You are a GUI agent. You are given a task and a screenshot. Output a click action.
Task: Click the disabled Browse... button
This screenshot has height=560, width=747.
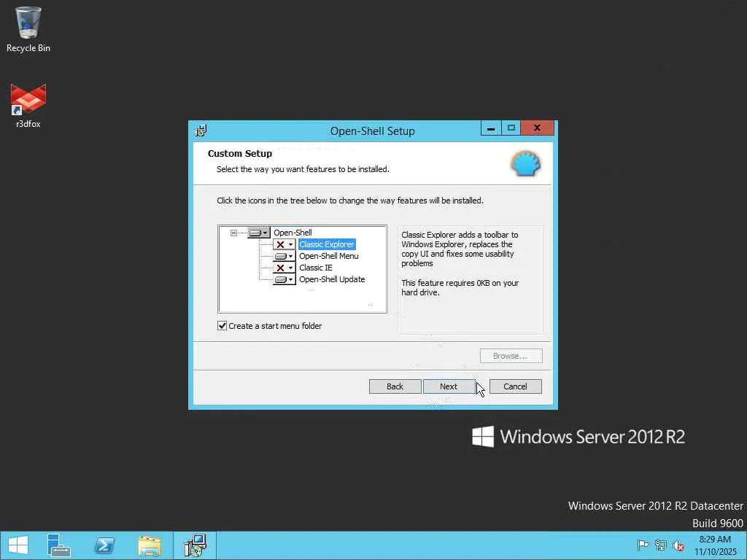[511, 356]
